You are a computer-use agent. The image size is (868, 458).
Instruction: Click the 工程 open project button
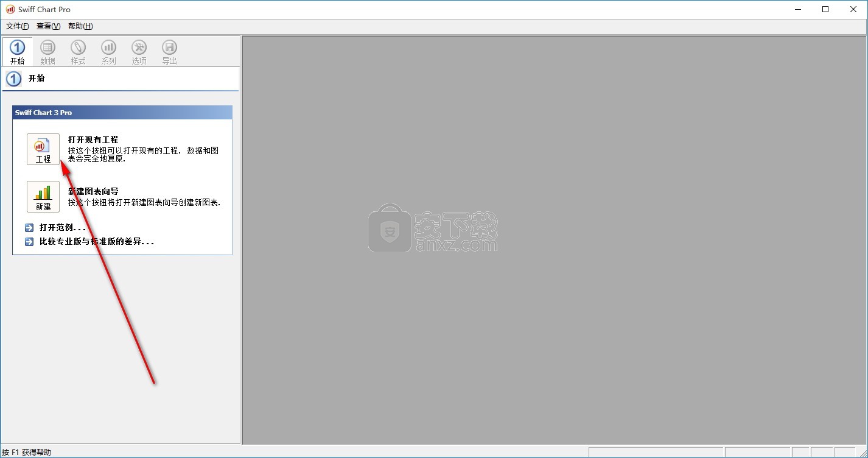tap(43, 149)
